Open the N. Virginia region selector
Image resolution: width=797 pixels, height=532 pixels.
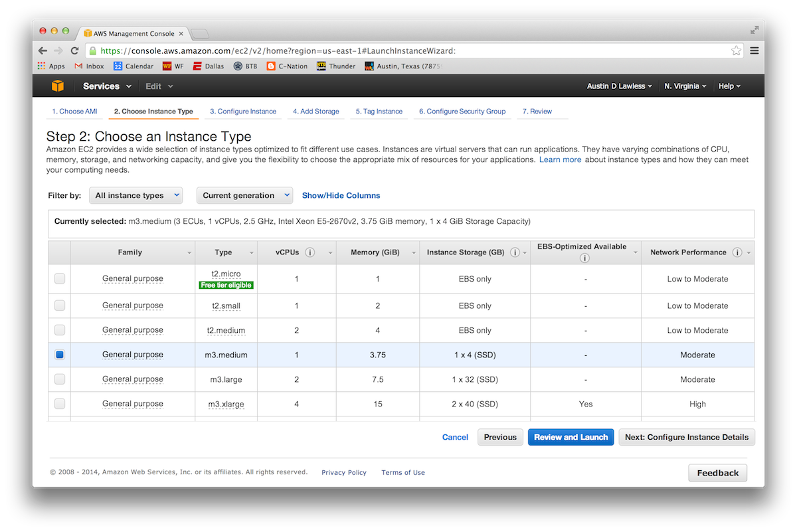[685, 86]
